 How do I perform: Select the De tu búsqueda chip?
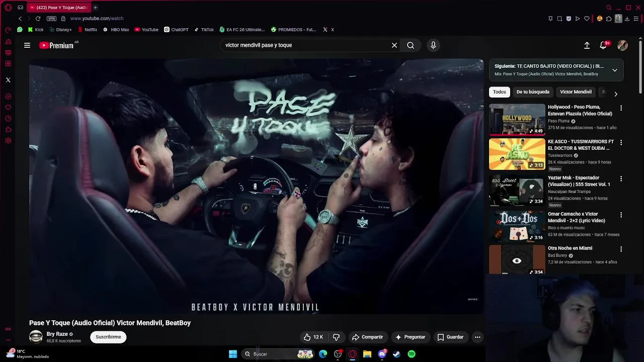[x=533, y=92]
